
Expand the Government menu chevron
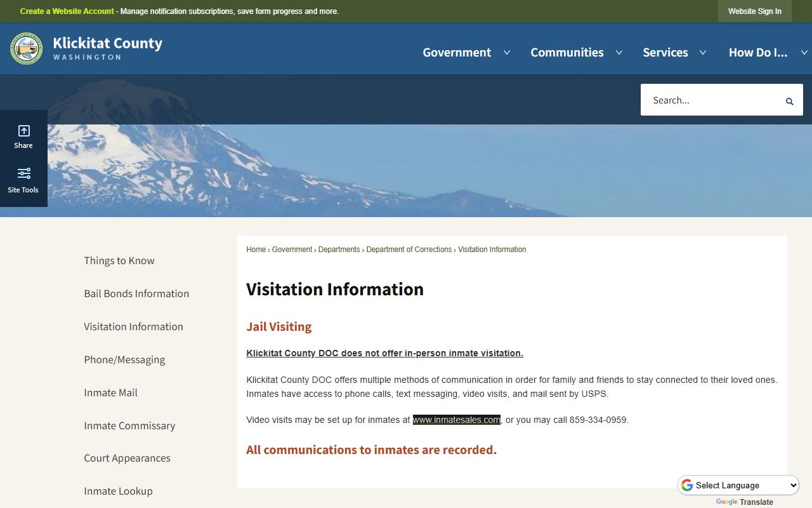click(507, 53)
